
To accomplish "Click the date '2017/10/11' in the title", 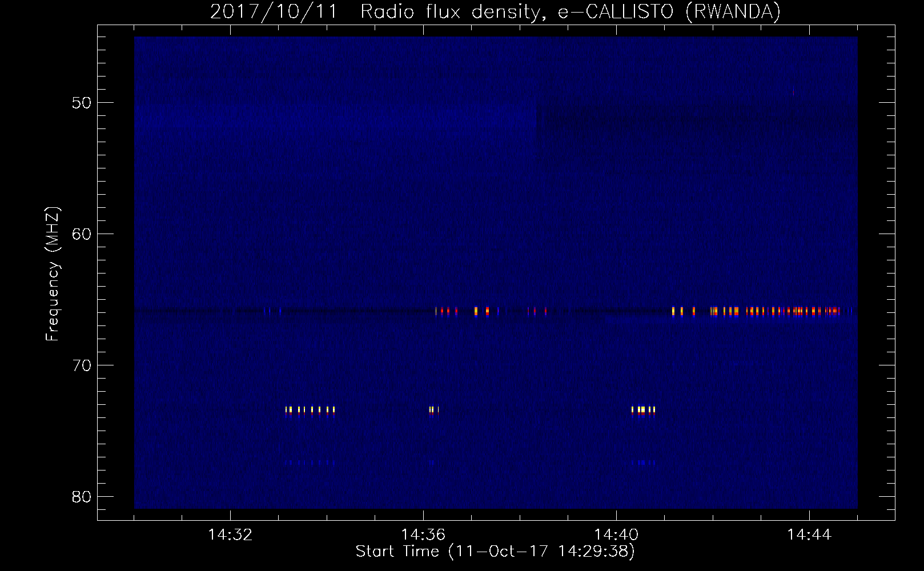I will 274,11.
